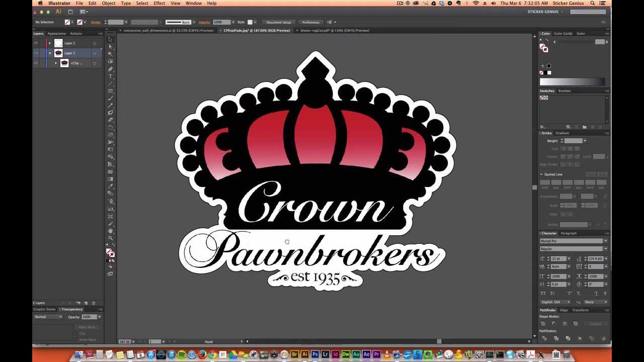Switch to the Appearance tab
Image resolution: width=644 pixels, height=362 pixels.
pyautogui.click(x=57, y=34)
